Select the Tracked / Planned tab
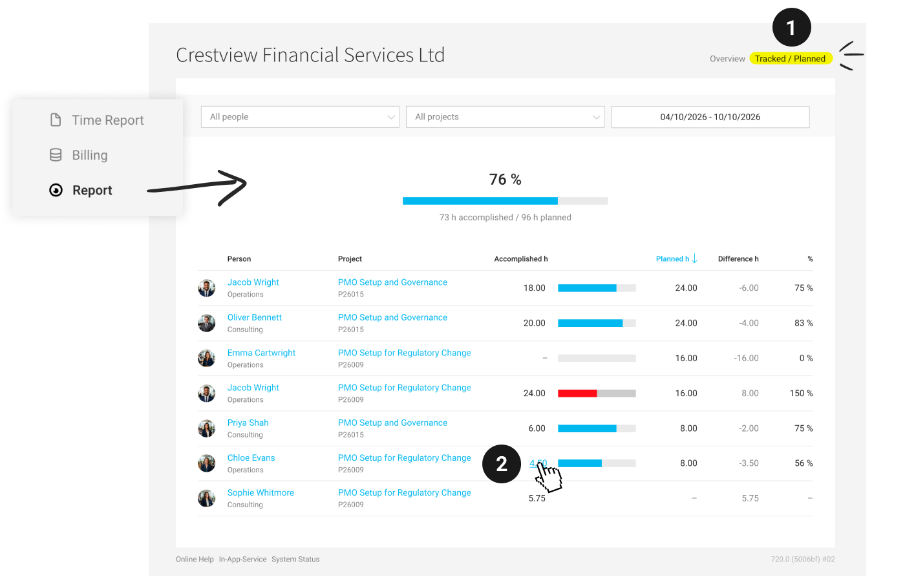The width and height of the screenshot is (905, 588). coord(791,59)
